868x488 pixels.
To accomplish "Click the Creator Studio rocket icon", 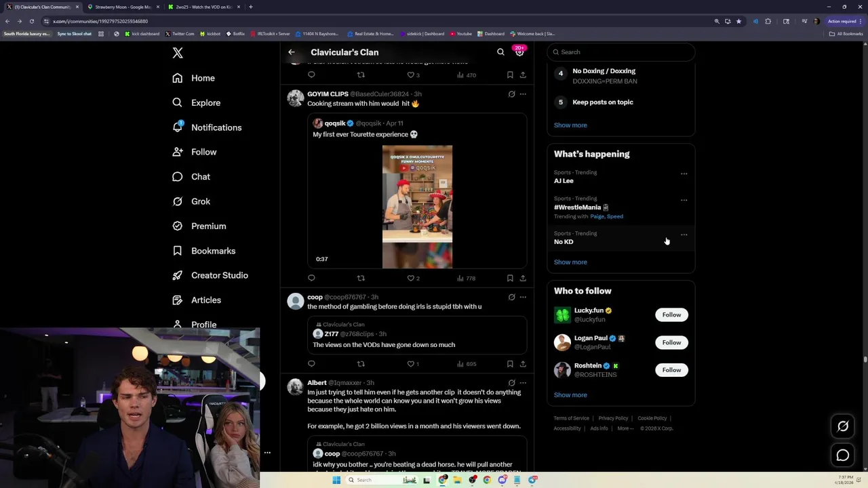I will click(x=178, y=275).
